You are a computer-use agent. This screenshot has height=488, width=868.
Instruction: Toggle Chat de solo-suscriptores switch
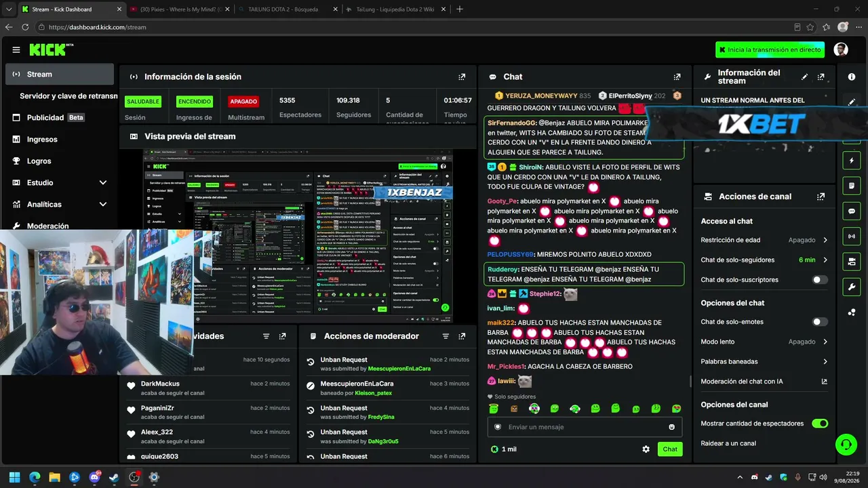820,280
